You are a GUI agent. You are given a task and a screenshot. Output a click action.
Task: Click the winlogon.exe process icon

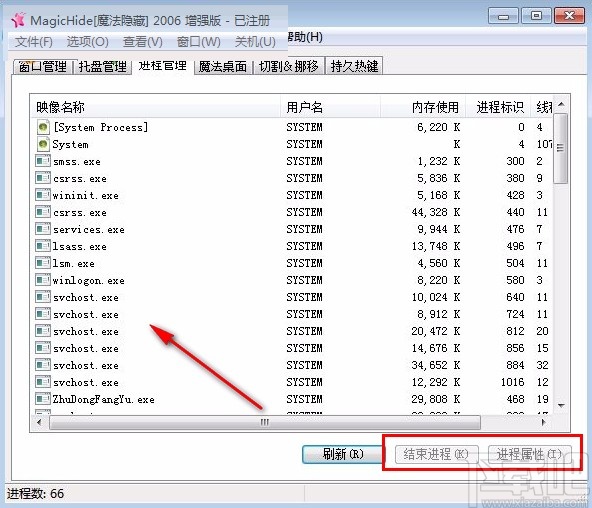pyautogui.click(x=43, y=280)
